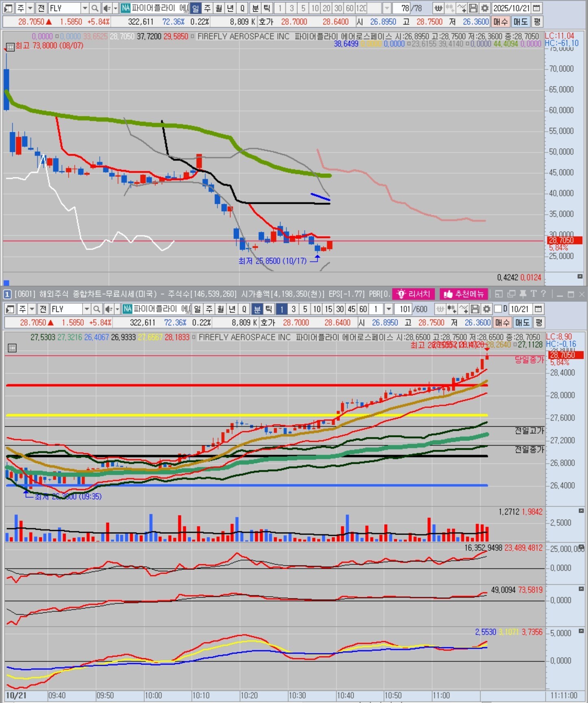The image size is (588, 703).
Task: Click the won currency icon in lower chart
Action: point(440,309)
